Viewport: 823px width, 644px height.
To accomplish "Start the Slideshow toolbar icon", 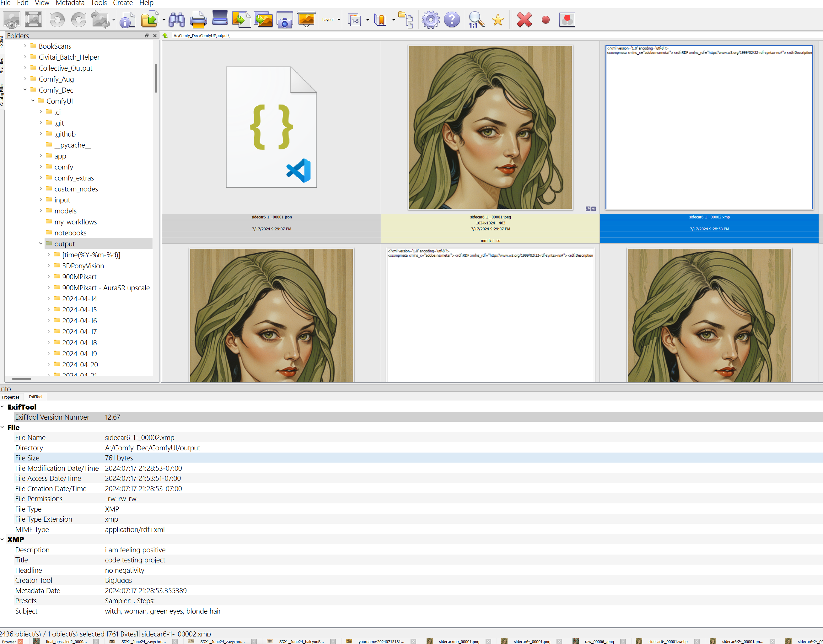I will [306, 19].
